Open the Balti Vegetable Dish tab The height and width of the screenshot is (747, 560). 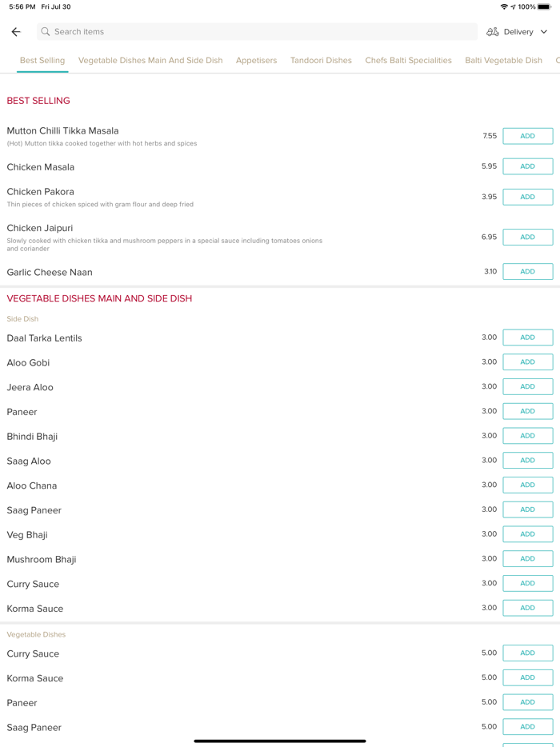[x=503, y=61]
